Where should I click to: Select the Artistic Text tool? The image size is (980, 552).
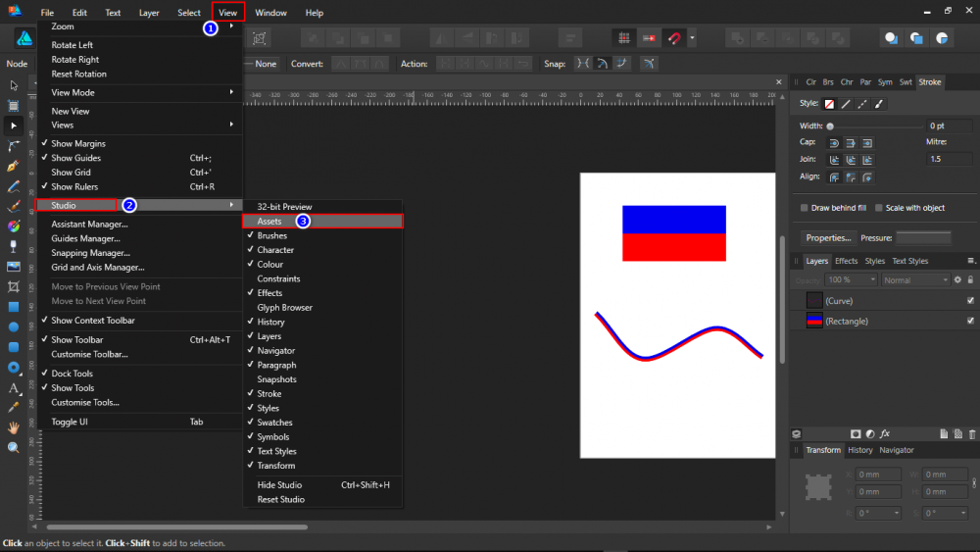click(14, 388)
